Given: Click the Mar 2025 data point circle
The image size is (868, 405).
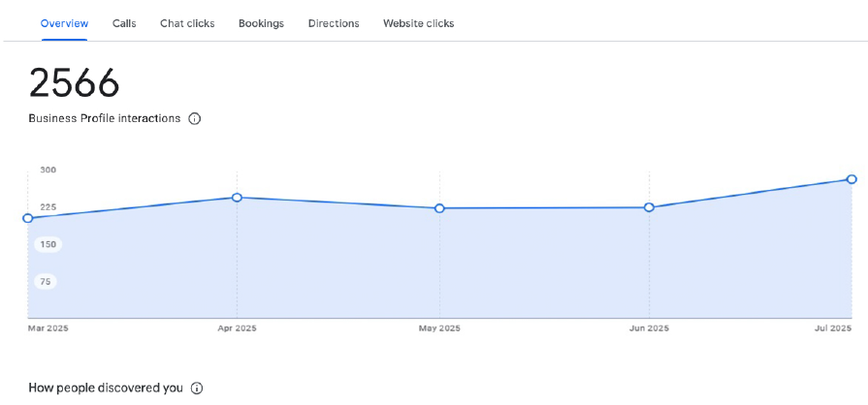Looking at the screenshot, I should 28,218.
